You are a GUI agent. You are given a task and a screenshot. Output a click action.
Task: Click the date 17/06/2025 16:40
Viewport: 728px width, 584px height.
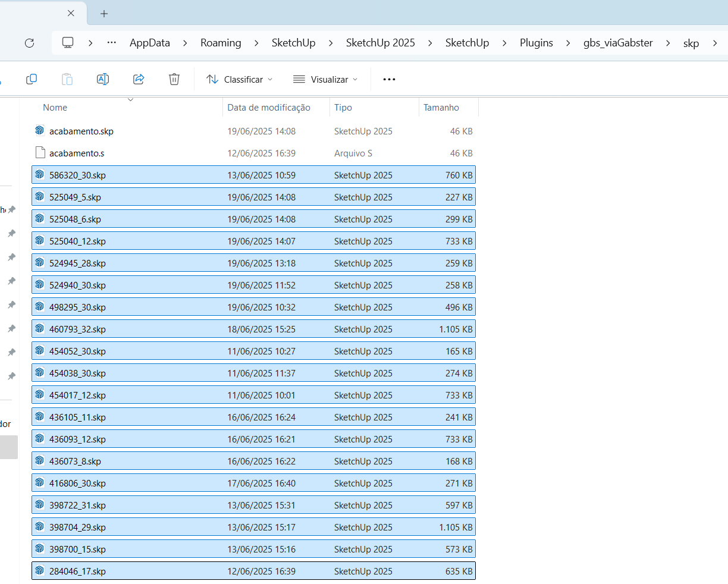point(261,483)
